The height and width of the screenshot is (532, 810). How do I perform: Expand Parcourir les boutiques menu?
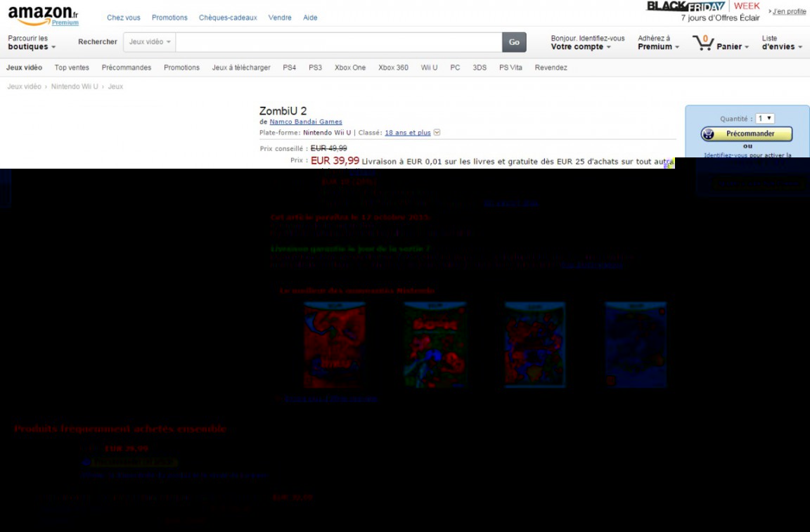point(32,47)
